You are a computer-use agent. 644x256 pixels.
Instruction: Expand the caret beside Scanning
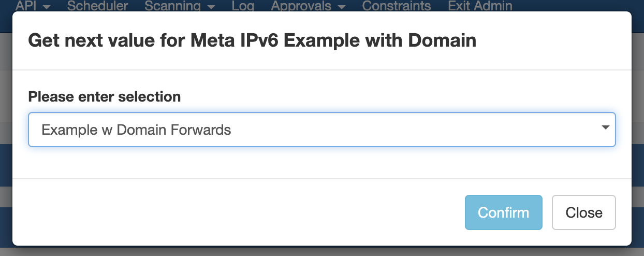coord(211,7)
